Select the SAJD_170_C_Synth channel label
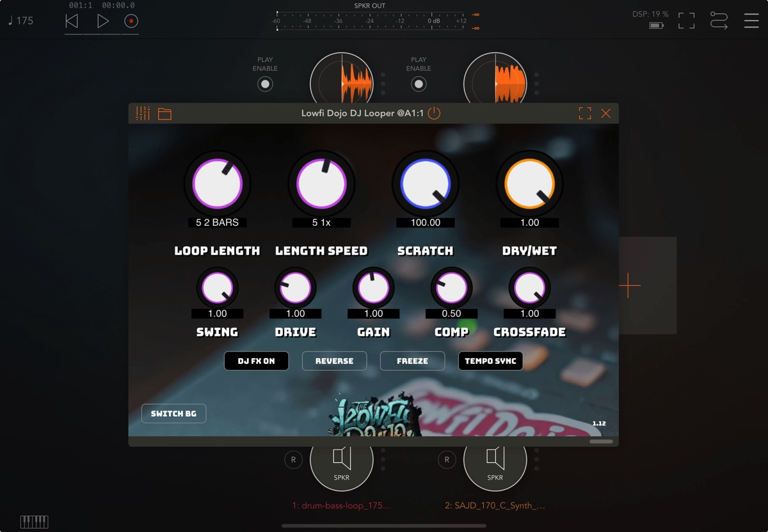The width and height of the screenshot is (768, 532). (495, 505)
